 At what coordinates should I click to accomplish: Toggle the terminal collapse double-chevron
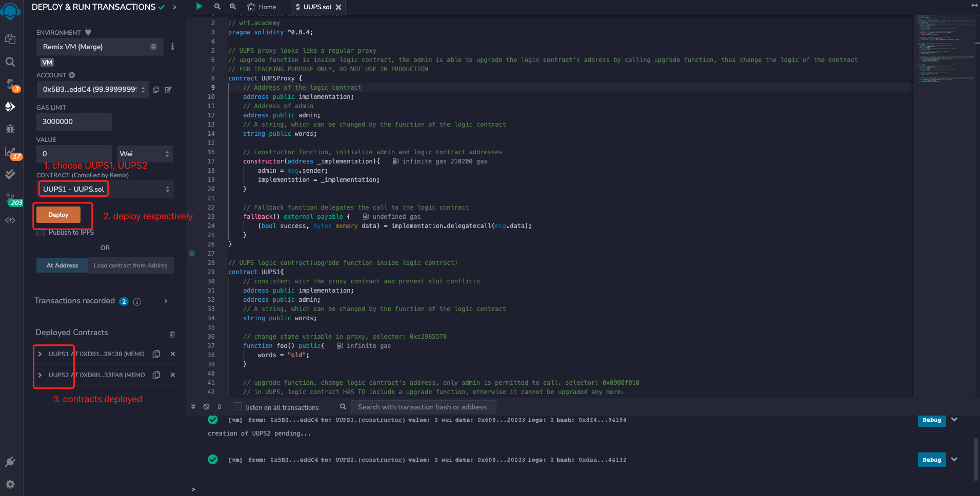(x=193, y=407)
